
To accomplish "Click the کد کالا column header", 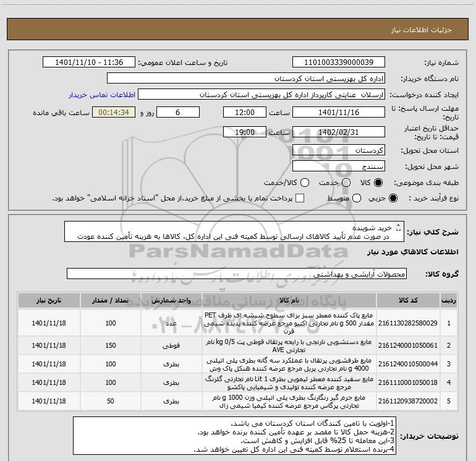I will [x=408, y=300].
